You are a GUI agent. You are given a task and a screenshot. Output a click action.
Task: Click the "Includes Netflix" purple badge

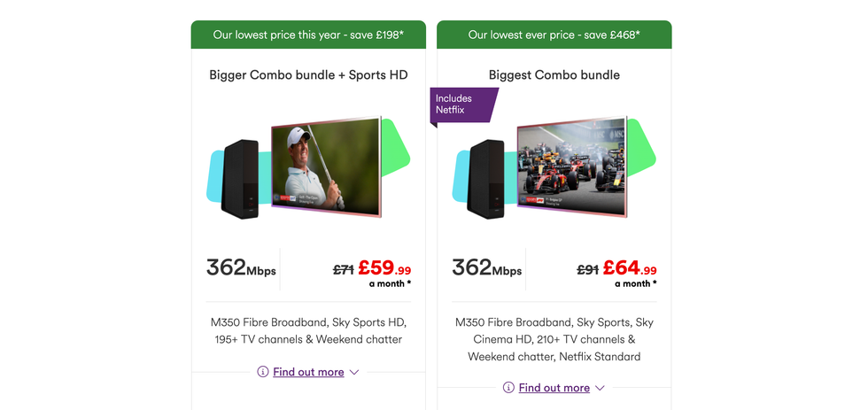pos(461,104)
